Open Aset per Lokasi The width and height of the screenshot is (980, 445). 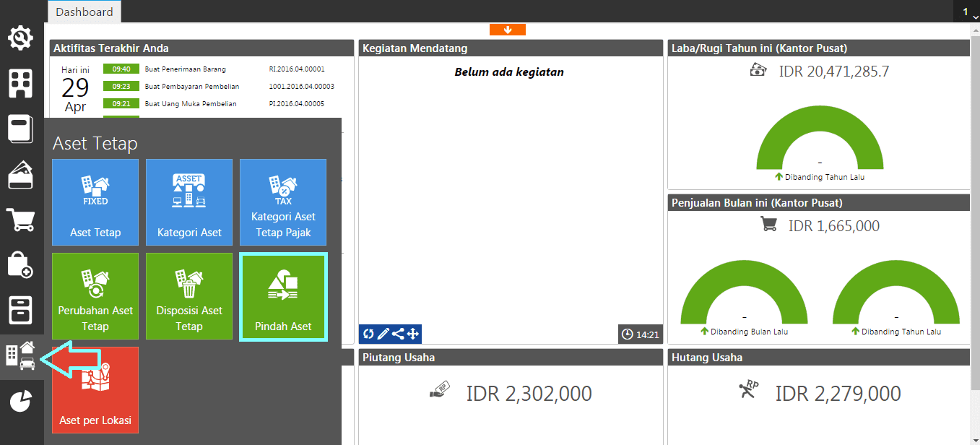click(95, 390)
